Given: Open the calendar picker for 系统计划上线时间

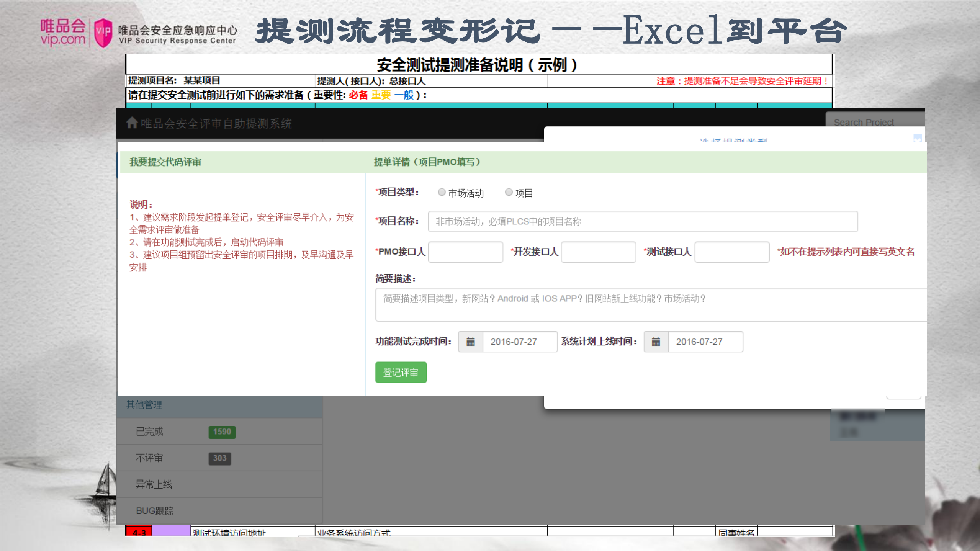Looking at the screenshot, I should coord(656,342).
